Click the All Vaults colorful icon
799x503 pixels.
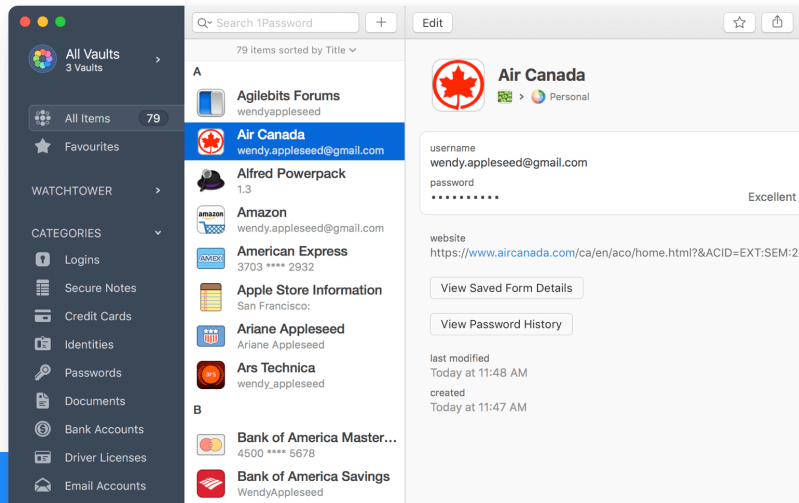click(43, 59)
